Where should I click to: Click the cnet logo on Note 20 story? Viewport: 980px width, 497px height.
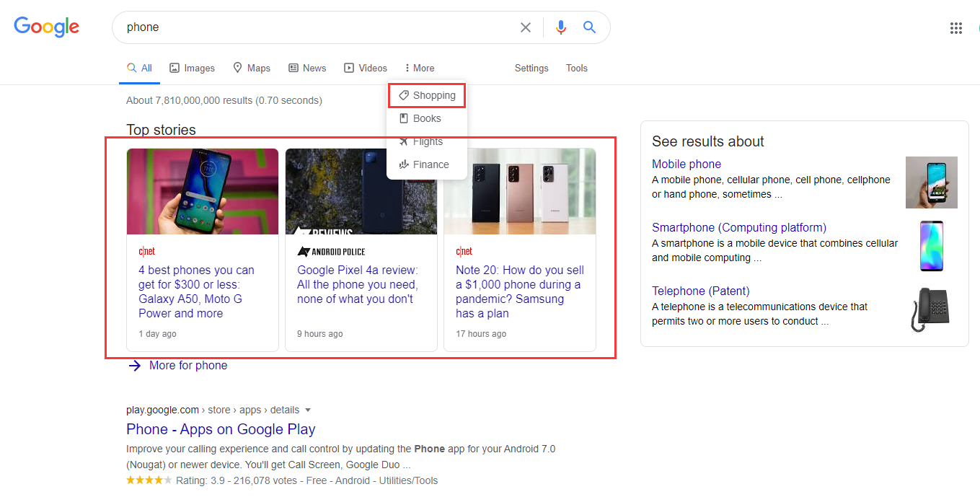(464, 251)
